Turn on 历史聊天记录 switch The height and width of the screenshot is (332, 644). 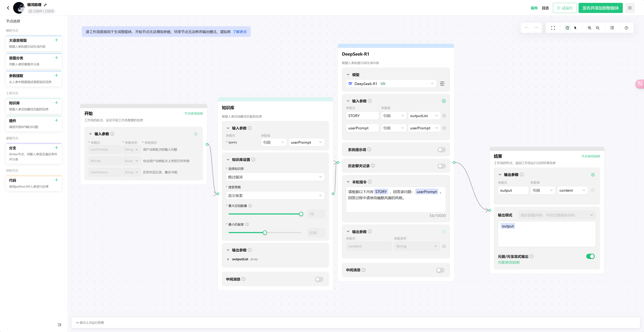441,166
